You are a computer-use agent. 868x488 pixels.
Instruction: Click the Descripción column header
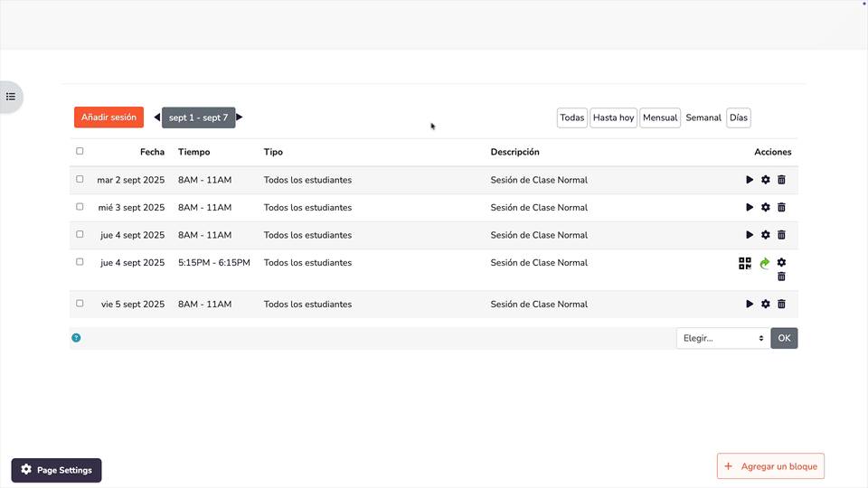coord(514,152)
